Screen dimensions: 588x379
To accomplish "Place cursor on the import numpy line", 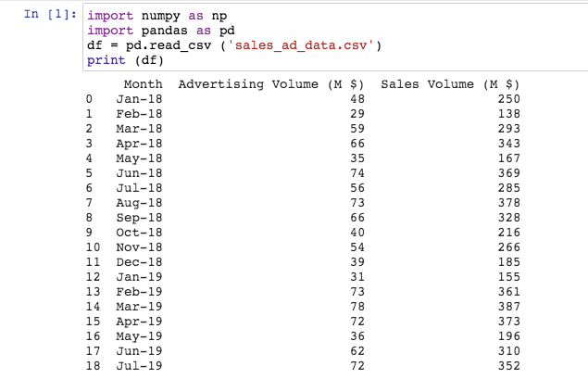I will coord(156,16).
